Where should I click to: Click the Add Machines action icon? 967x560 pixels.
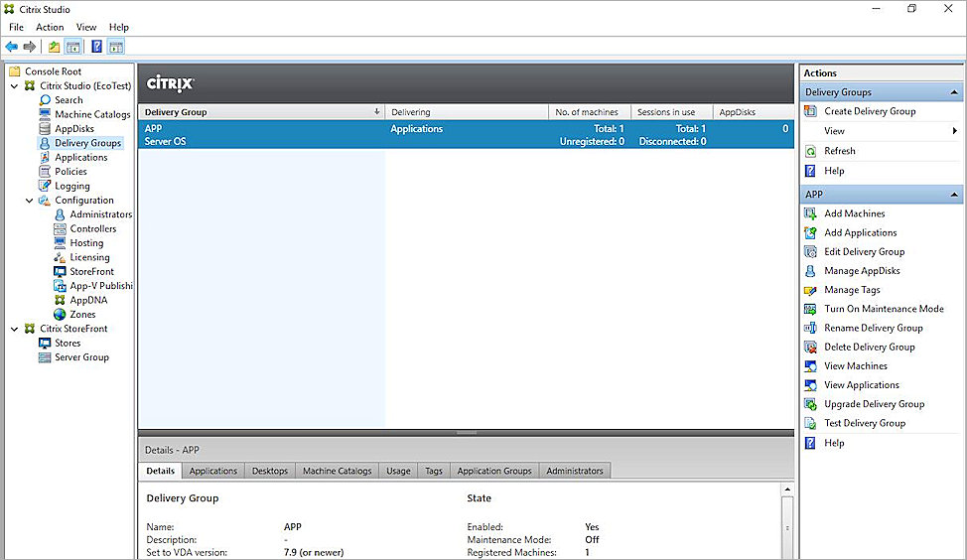click(811, 213)
